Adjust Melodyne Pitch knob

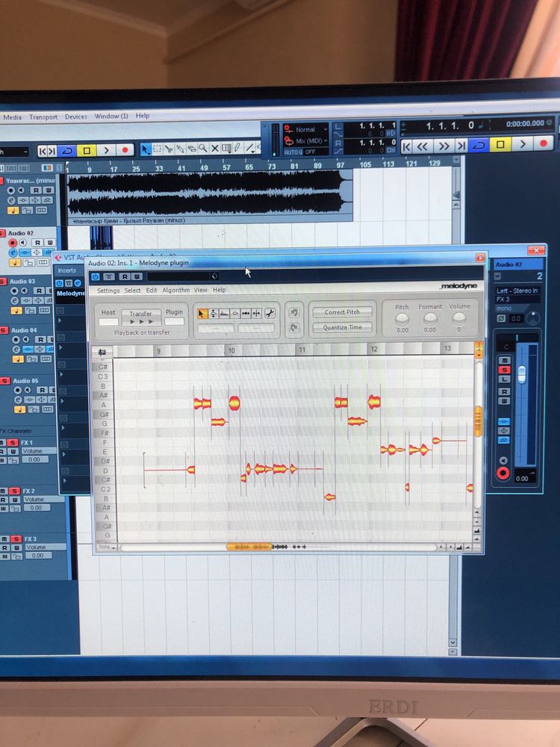pos(402,320)
